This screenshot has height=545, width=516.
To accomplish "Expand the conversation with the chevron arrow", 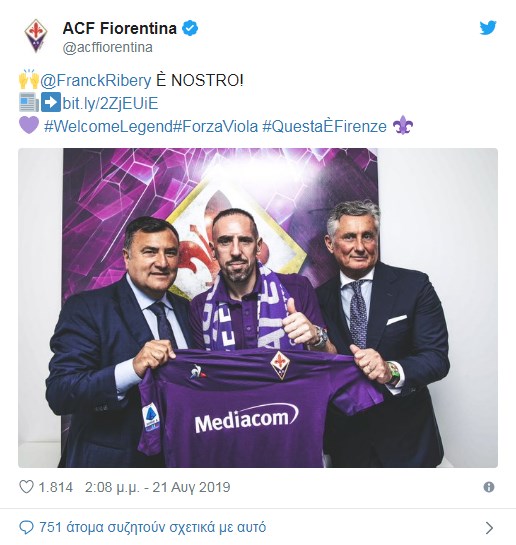I will tap(489, 528).
